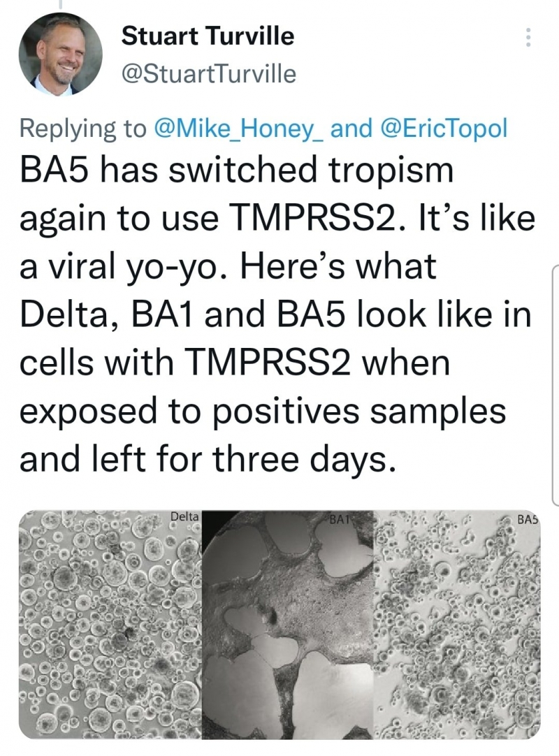Open the @EricTopol mention
Viewport: 559px width, 756px height.
(x=444, y=128)
